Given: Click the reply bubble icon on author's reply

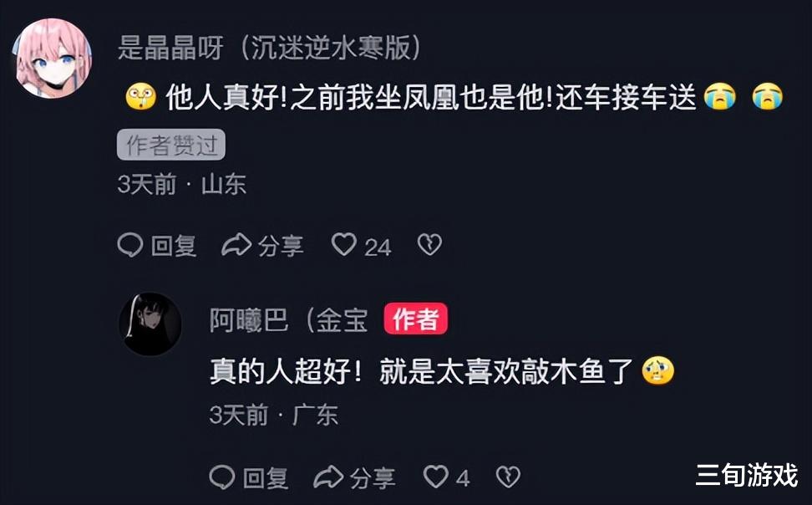Looking at the screenshot, I should pyautogui.click(x=222, y=477).
